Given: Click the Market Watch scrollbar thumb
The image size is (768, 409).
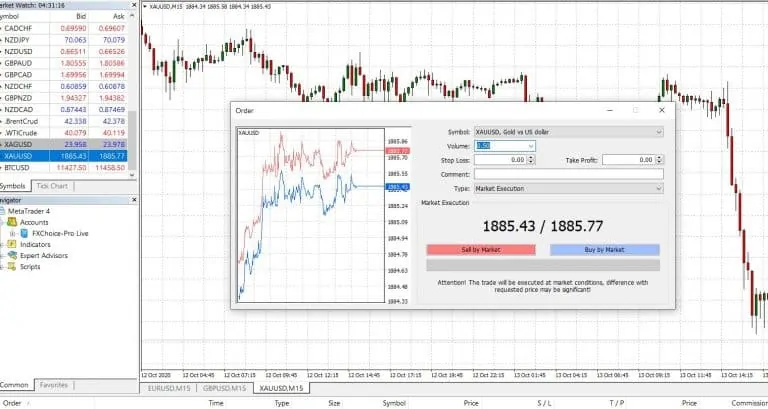Looking at the screenshot, I should pyautogui.click(x=132, y=140).
